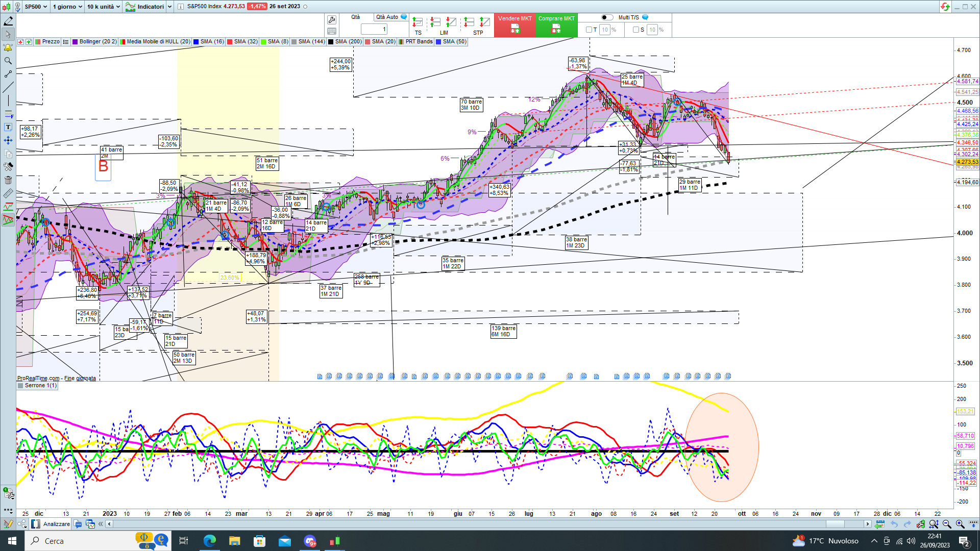Click the Vendere MKT button
The image size is (980, 551).
click(514, 25)
